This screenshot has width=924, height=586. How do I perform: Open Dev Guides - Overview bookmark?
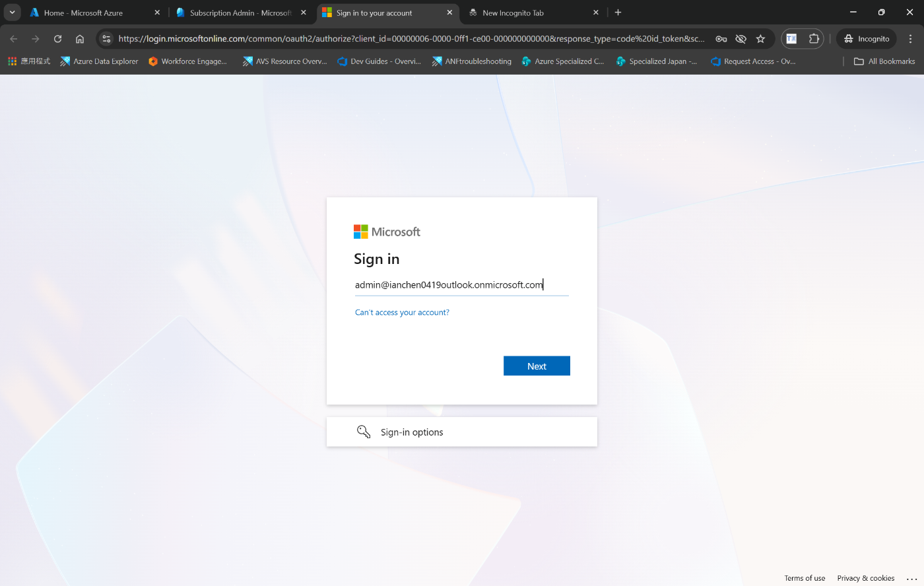pyautogui.click(x=379, y=61)
